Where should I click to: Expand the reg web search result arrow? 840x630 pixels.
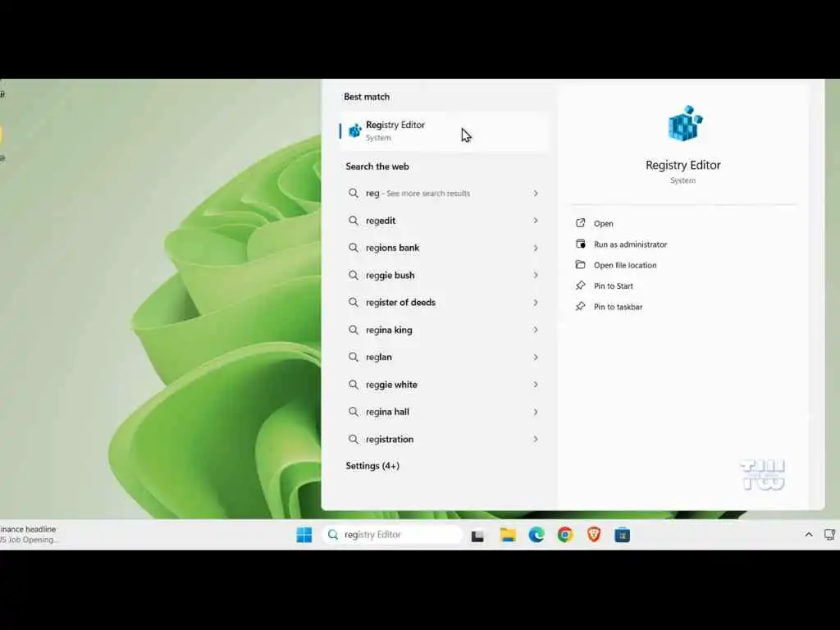point(535,194)
